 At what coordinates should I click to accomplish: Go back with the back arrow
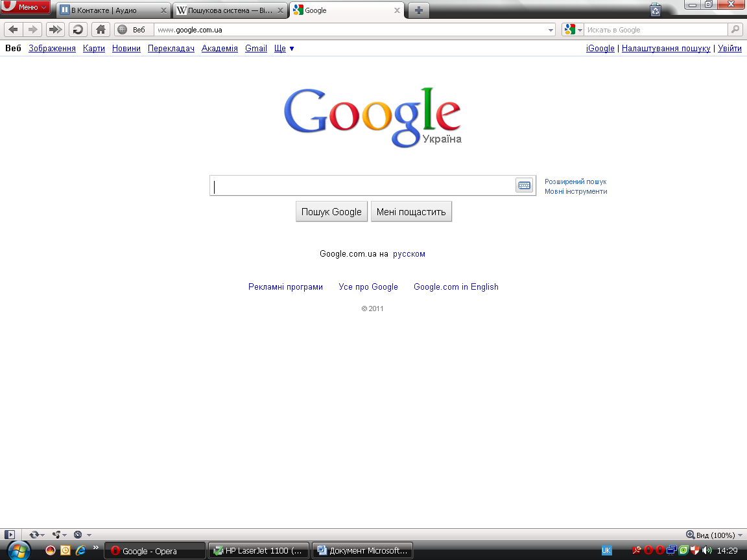click(14, 30)
